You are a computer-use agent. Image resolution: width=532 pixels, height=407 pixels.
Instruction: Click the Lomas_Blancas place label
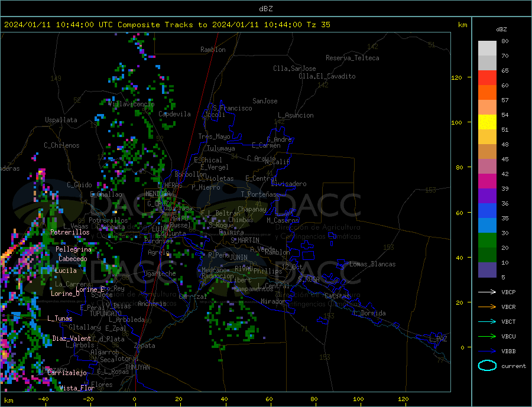pyautogui.click(x=372, y=264)
